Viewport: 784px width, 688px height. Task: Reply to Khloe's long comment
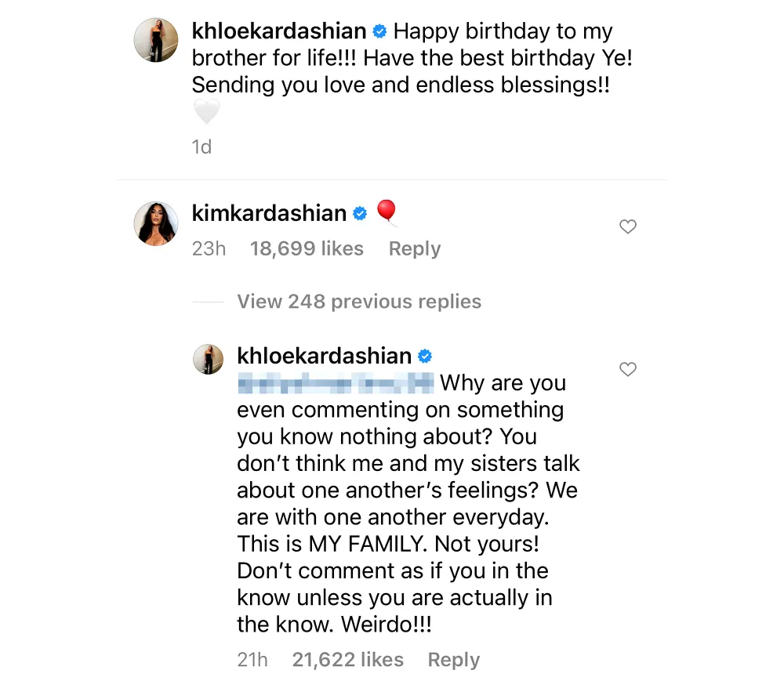point(453,659)
